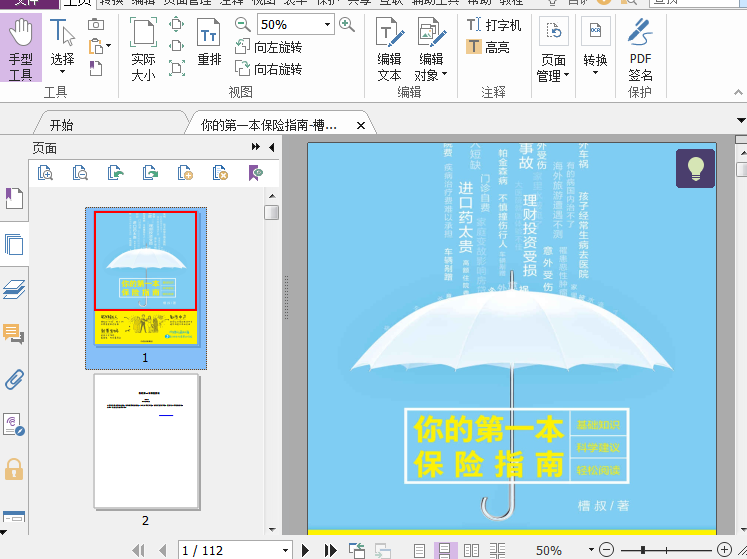This screenshot has height=559, width=747.
Task: Jump to the last page
Action: pos(330,550)
